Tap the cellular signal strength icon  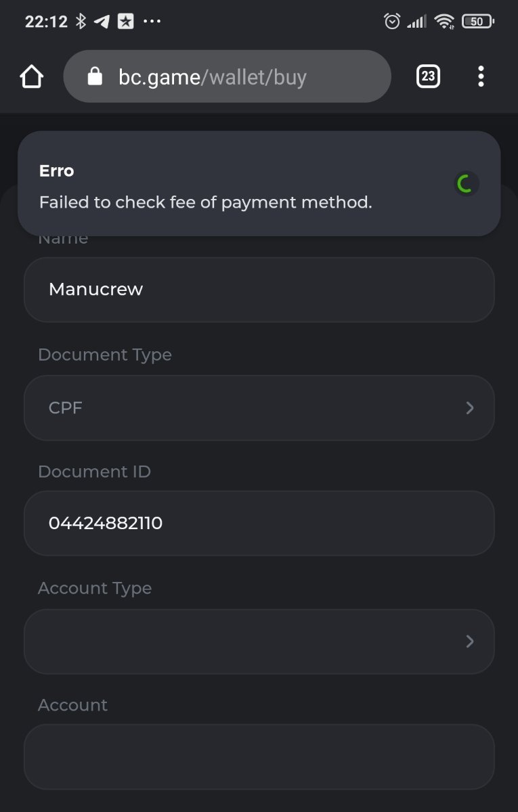point(416,22)
